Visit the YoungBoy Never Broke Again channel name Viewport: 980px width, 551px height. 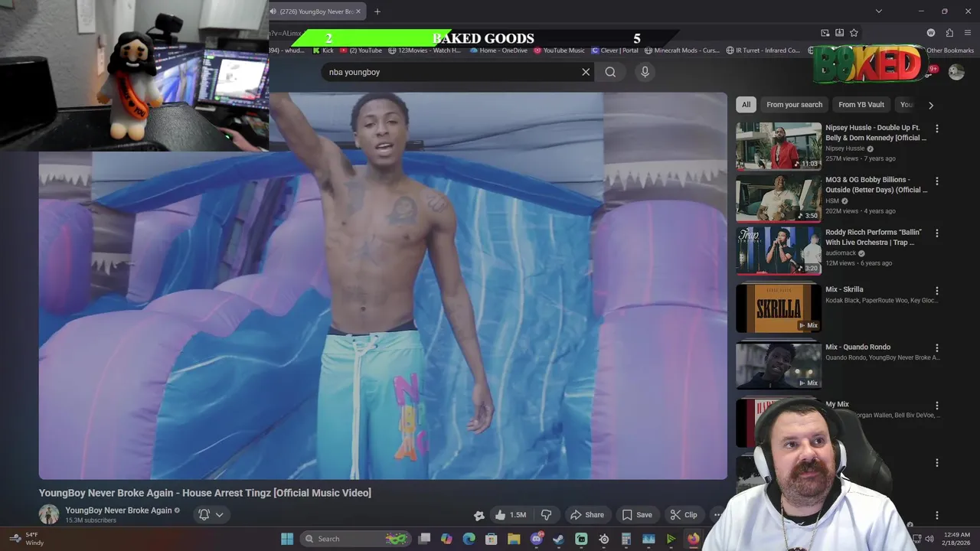(119, 510)
